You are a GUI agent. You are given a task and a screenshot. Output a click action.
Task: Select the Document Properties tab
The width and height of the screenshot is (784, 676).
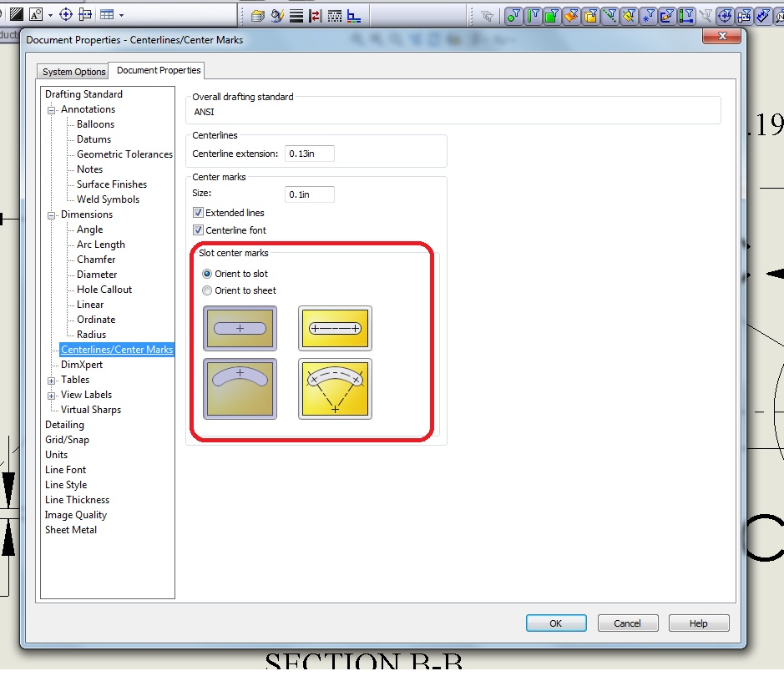[x=159, y=70]
